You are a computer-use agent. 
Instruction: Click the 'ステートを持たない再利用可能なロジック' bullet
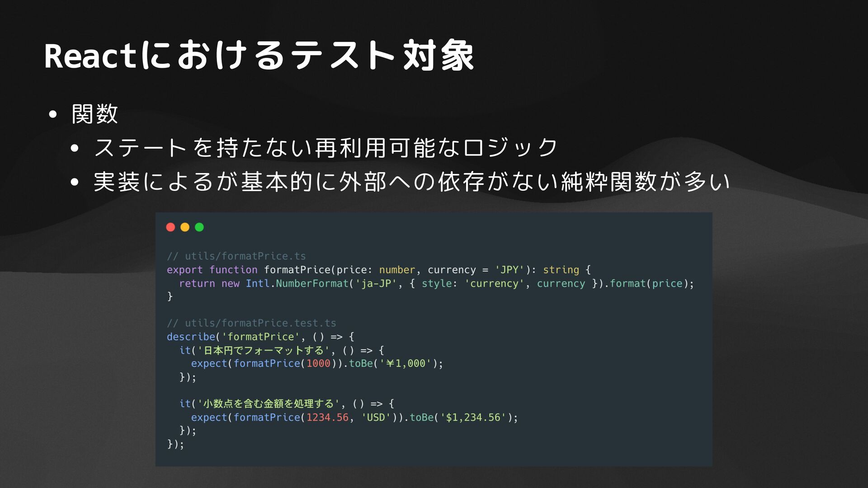coord(325,148)
